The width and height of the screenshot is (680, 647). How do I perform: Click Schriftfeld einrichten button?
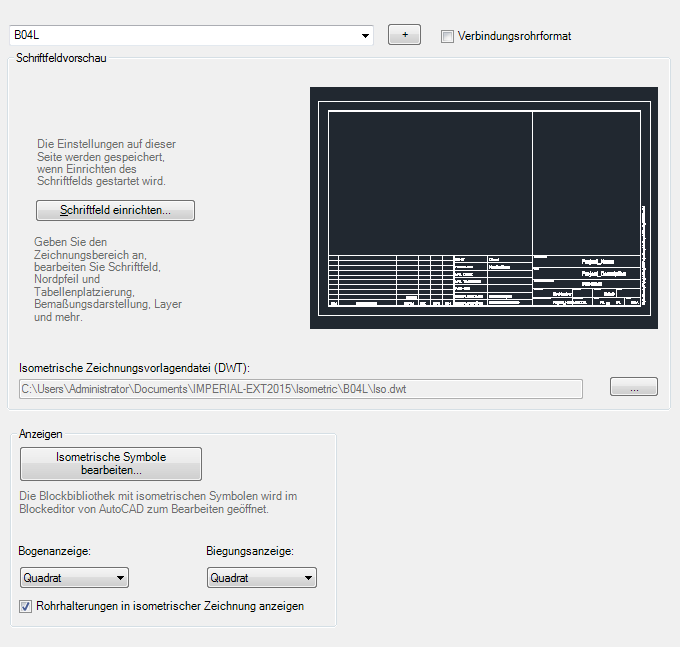[x=115, y=210]
